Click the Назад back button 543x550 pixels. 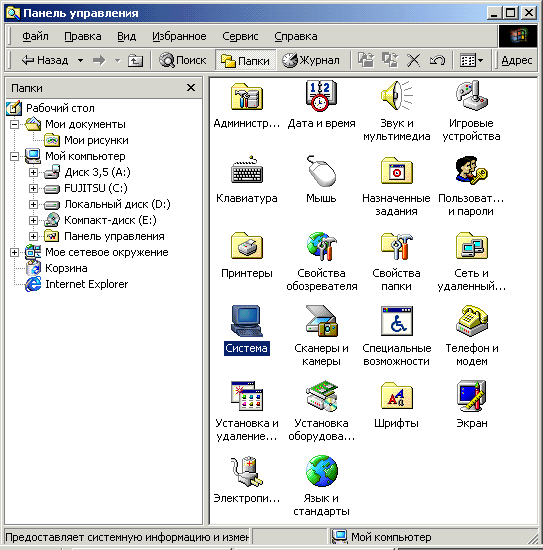(x=45, y=61)
